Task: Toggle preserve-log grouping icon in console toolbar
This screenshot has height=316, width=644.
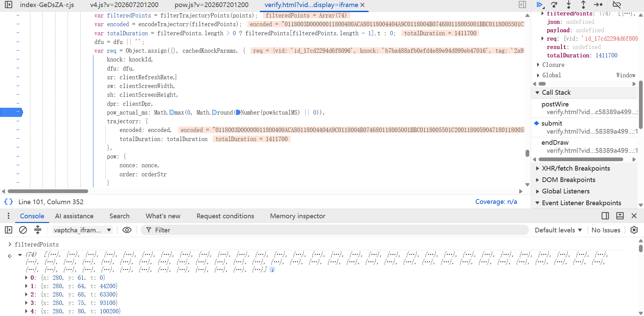Action: [38, 230]
